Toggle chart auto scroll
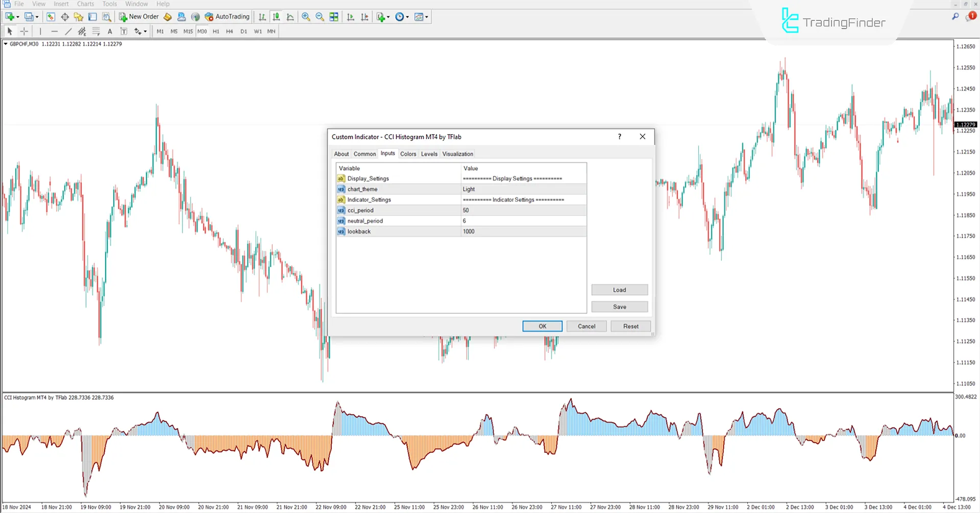 tap(351, 16)
